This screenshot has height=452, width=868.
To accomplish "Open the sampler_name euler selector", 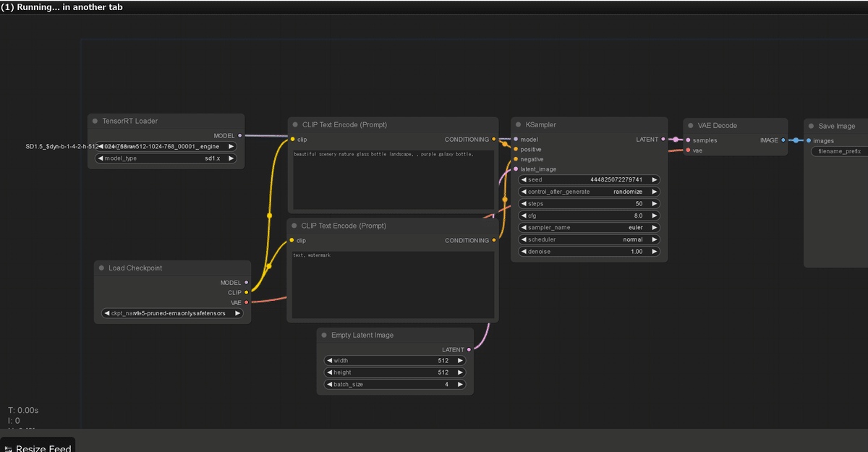I will 590,227.
